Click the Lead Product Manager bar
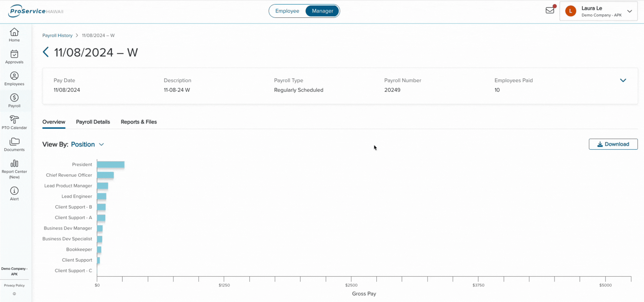This screenshot has height=302, width=644. pos(103,186)
